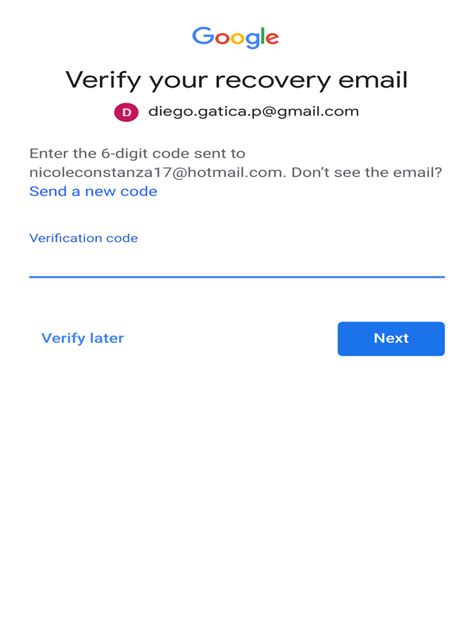Click the nicoleconstanza17@hotmail.com address text
Screen dimensions: 474x632
(x=158, y=172)
